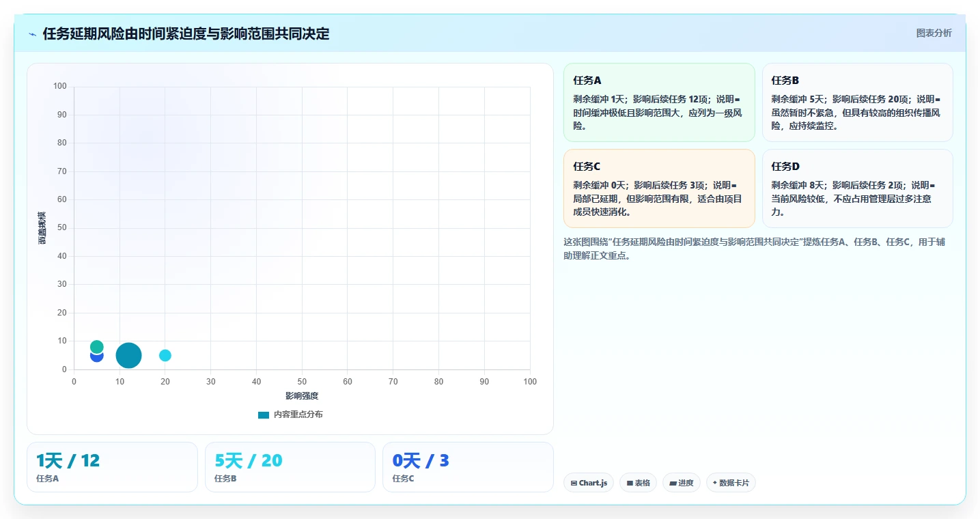Click the lightning icon beside the title
Image resolution: width=980 pixels, height=519 pixels.
[32, 34]
